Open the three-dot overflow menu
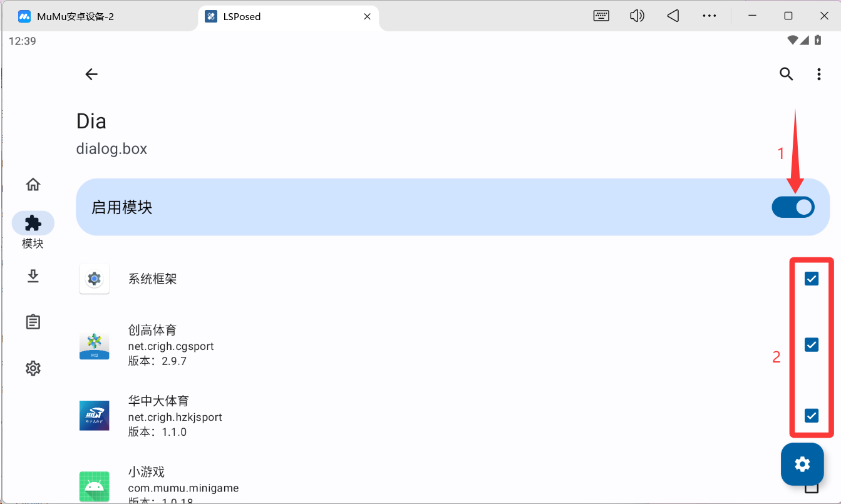 [818, 75]
